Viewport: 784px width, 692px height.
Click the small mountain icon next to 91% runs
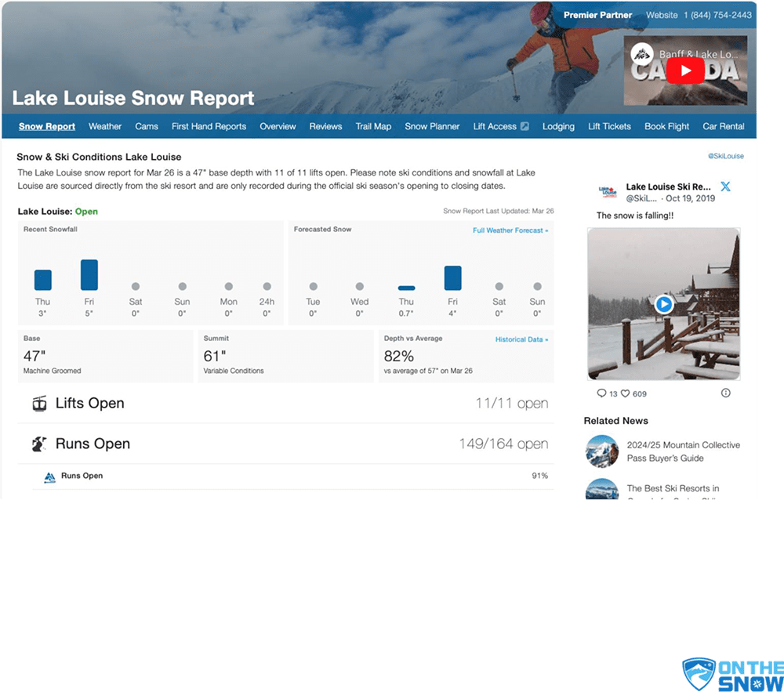click(x=49, y=477)
